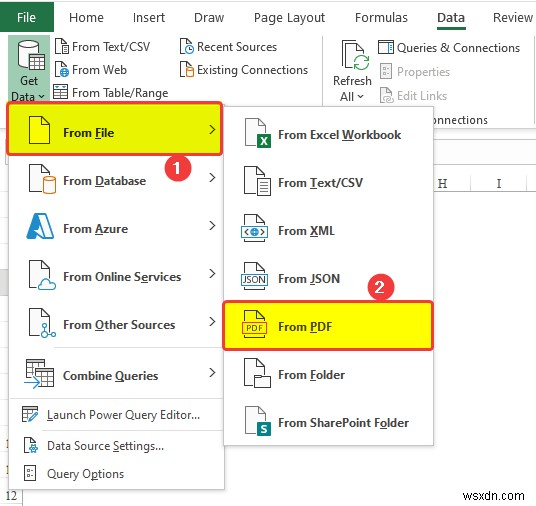Click From Web label in ribbon
The height and width of the screenshot is (506, 536).
(99, 69)
